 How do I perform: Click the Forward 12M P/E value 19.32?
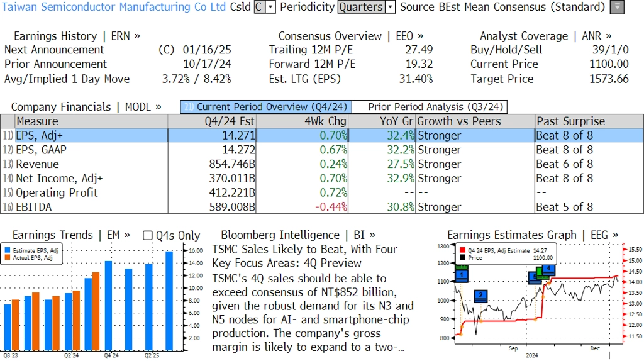click(x=419, y=64)
